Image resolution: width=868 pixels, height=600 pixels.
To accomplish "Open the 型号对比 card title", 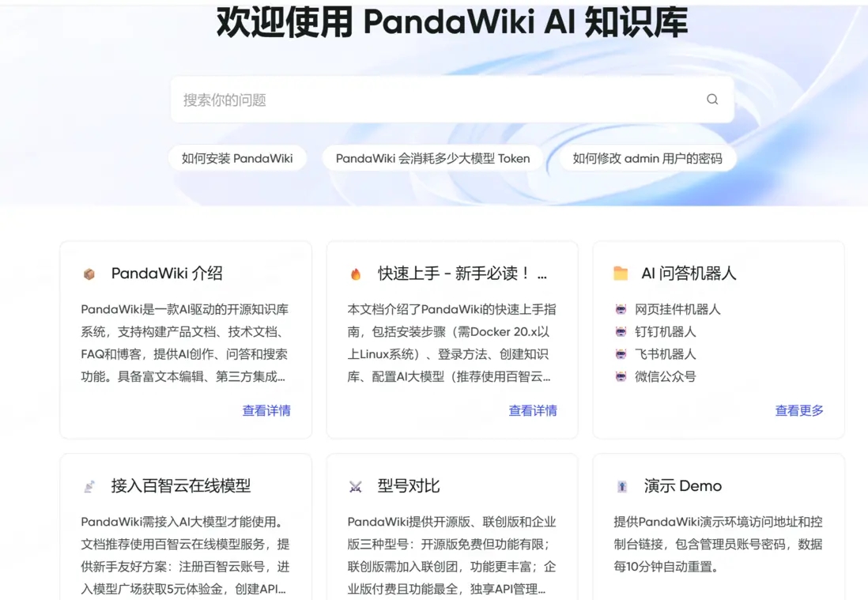I will pyautogui.click(x=409, y=485).
